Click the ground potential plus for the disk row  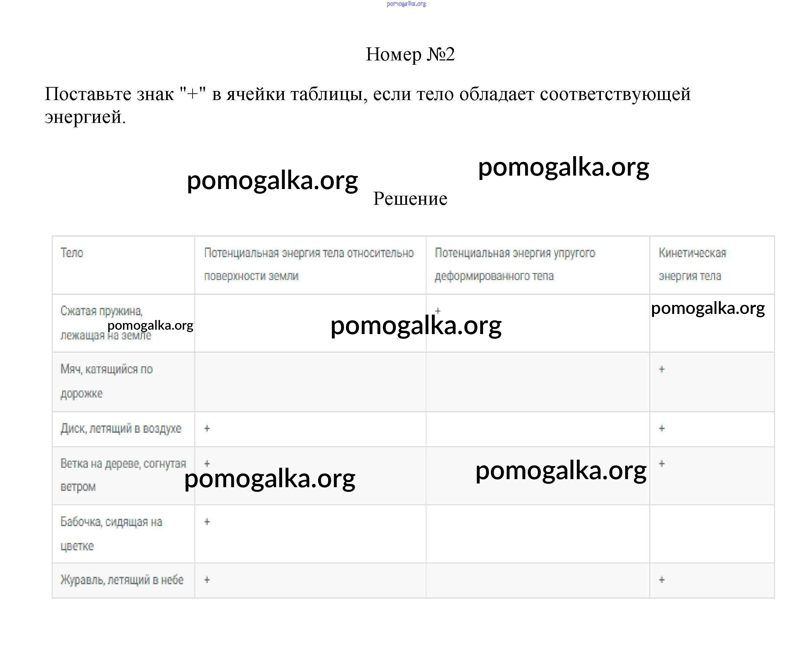207,428
